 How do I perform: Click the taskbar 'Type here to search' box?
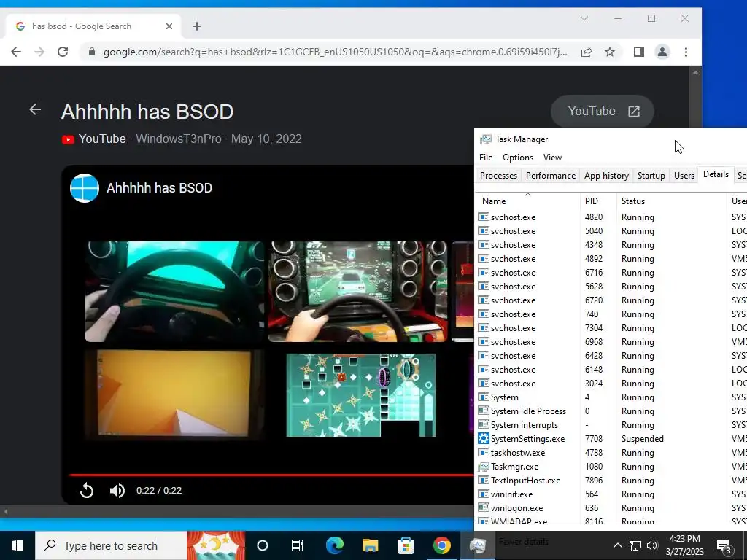[x=111, y=545]
